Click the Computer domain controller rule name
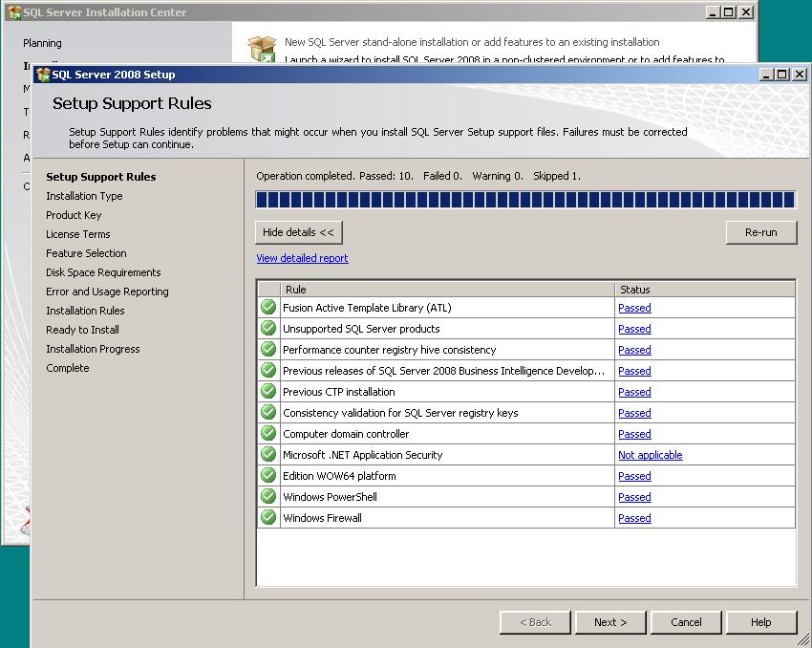 tap(346, 434)
